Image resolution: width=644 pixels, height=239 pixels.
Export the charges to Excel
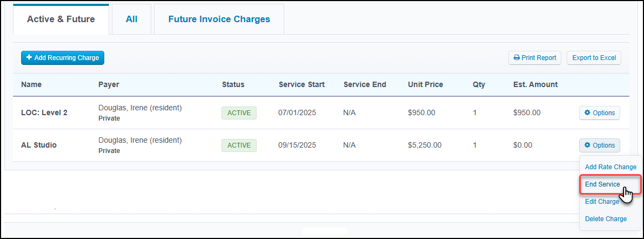click(x=594, y=58)
